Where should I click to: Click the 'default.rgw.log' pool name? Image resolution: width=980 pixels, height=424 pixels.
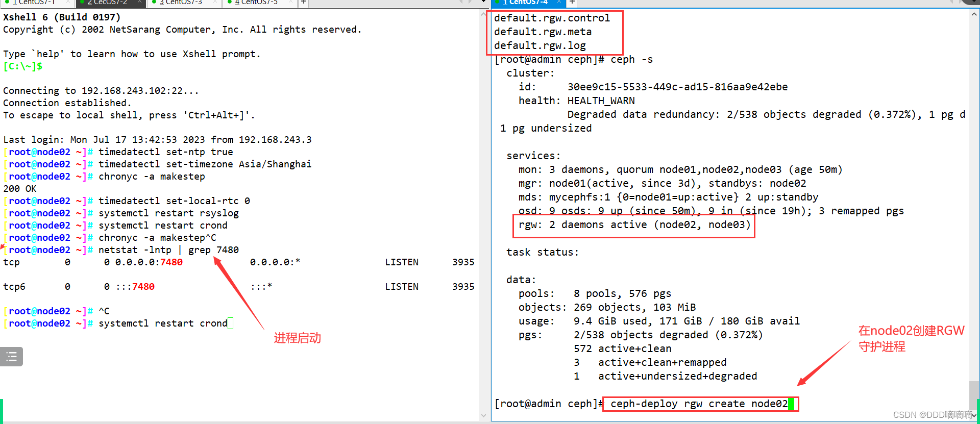click(x=540, y=45)
